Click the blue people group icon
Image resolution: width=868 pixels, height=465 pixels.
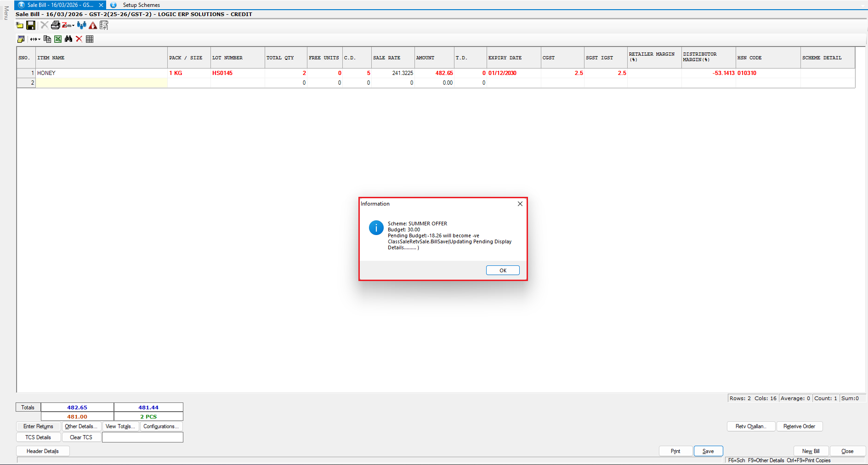coord(82,25)
